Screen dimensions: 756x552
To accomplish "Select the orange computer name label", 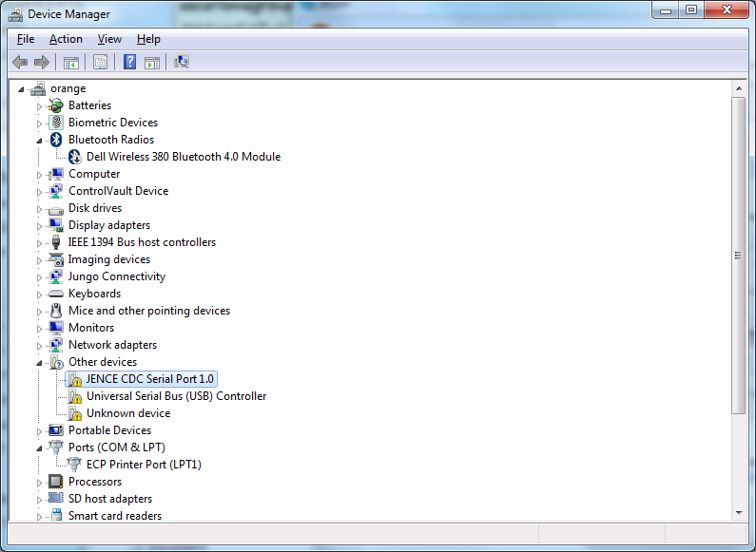I will pyautogui.click(x=68, y=88).
